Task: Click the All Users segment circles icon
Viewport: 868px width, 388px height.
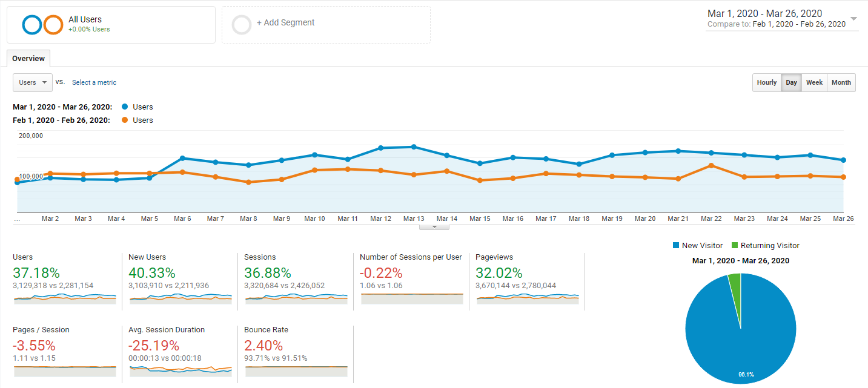Action: pyautogui.click(x=43, y=25)
